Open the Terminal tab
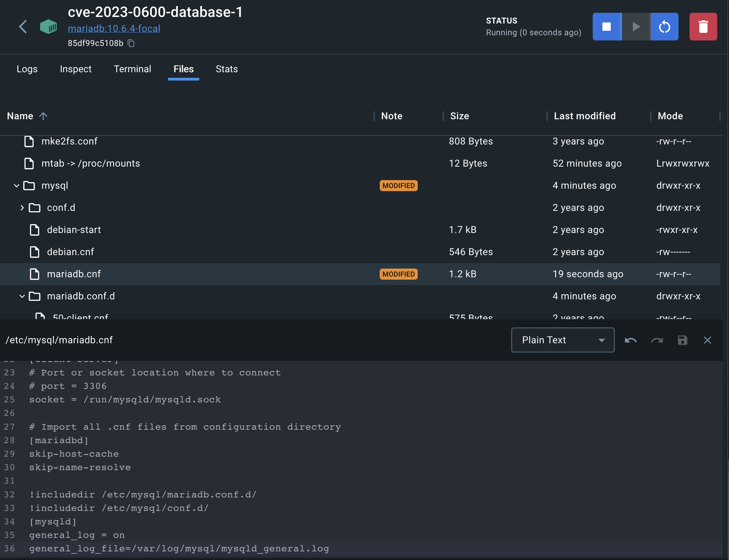 pos(132,69)
